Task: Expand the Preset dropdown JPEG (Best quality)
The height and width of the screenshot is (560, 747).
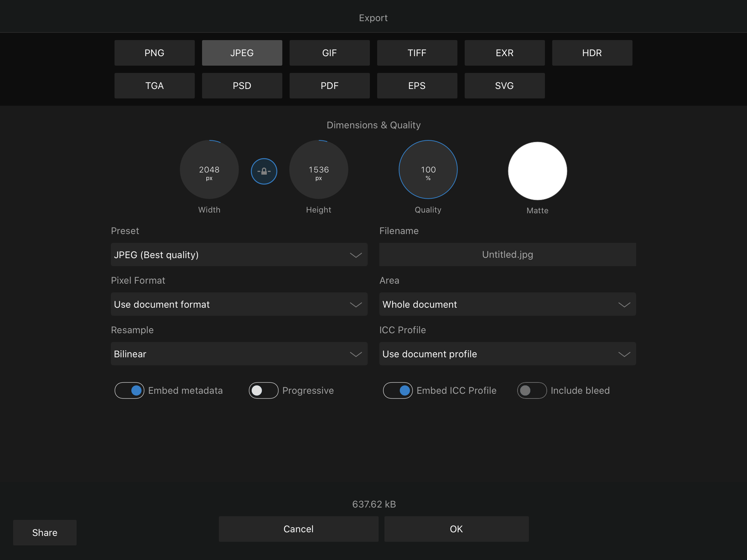Action: [239, 254]
